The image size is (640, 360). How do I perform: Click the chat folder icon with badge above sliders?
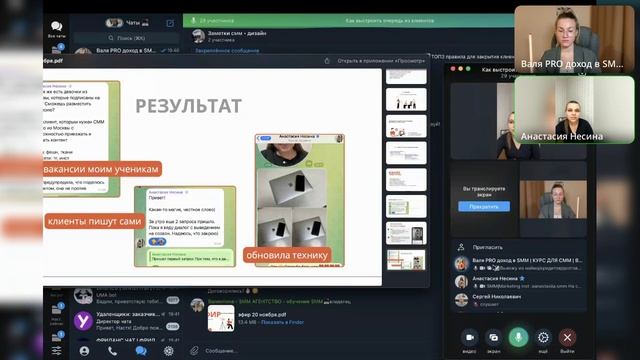tap(56, 337)
